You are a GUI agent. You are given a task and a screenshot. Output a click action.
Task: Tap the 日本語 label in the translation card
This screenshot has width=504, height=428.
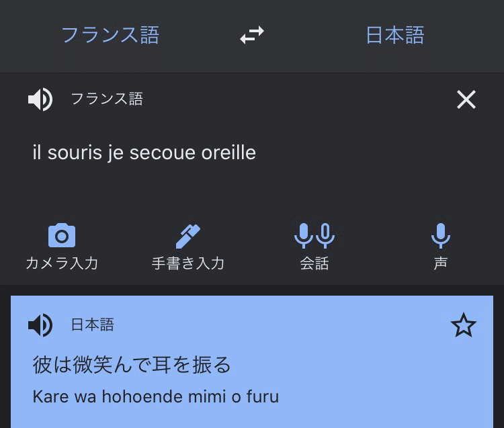[x=93, y=325]
